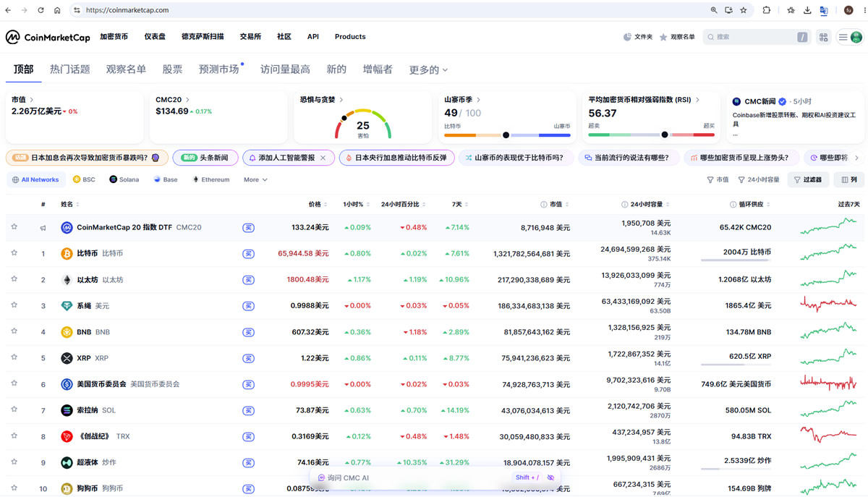Click the 询问 CMC AI bar
Image resolution: width=868 pixels, height=497 pixels.
click(434, 477)
